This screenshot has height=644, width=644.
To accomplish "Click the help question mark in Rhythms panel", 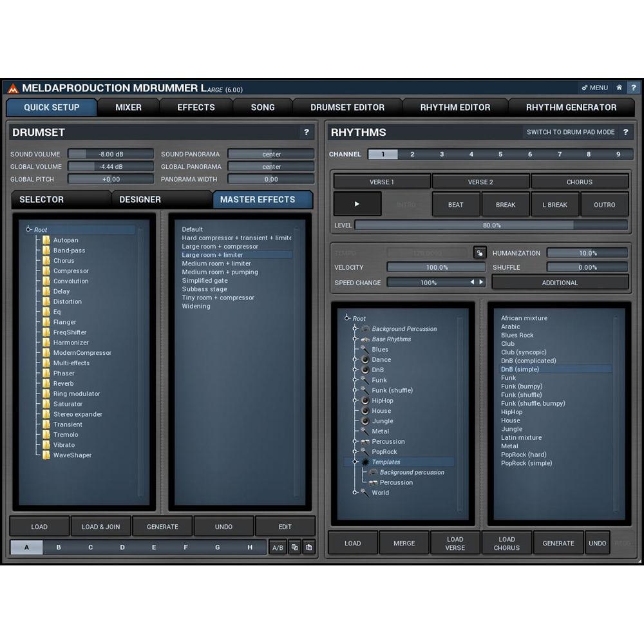I will (x=625, y=132).
